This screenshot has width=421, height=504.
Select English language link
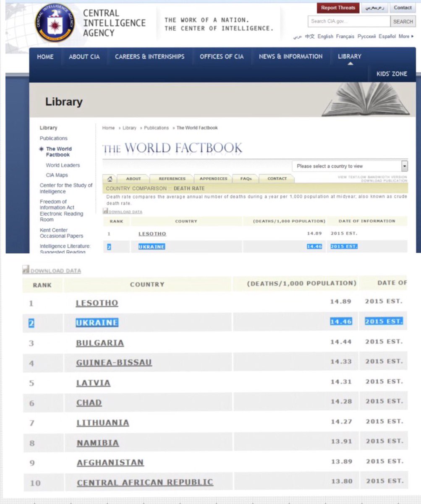point(325,37)
